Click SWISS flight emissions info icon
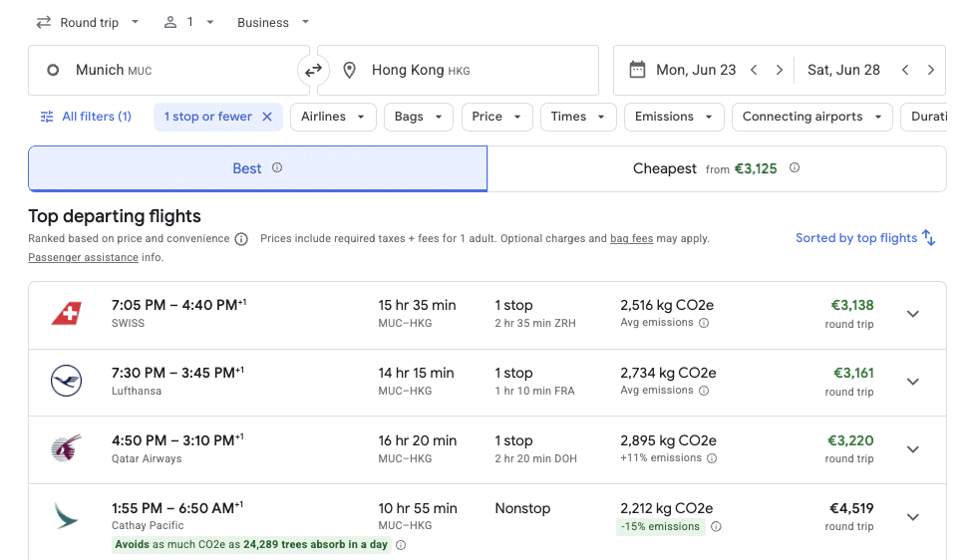Screen dimensions: 971x560 [x=704, y=323]
